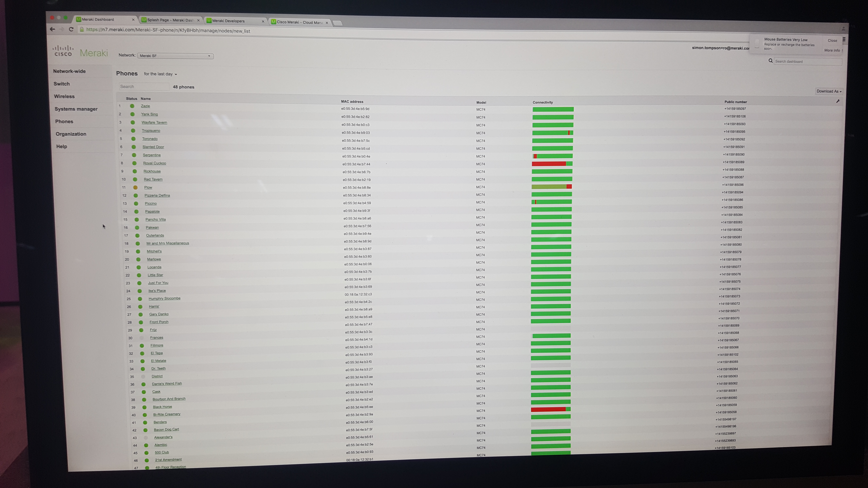Screen dimensions: 868x488
Task: Click the dashboard search magnifier icon
Action: tap(770, 61)
